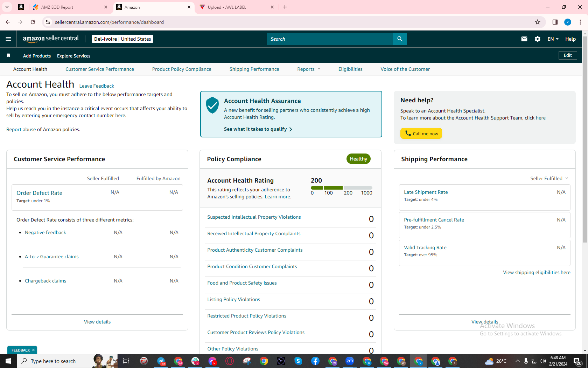588x368 pixels.
Task: Click the Healthy status badge
Action: pyautogui.click(x=358, y=159)
